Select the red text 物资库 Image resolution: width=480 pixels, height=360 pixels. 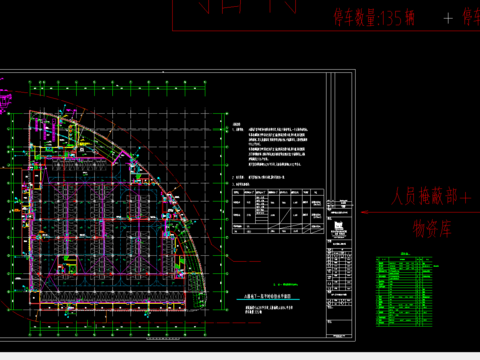coord(432,229)
